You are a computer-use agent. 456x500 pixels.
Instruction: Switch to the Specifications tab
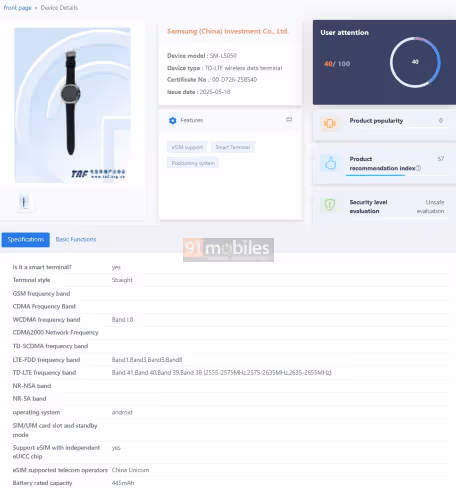tap(26, 240)
